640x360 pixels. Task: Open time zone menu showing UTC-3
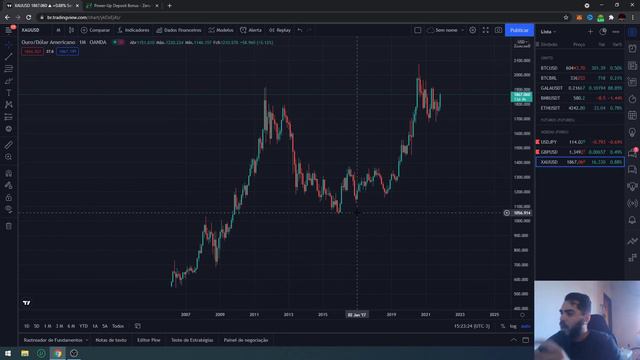pos(472,326)
